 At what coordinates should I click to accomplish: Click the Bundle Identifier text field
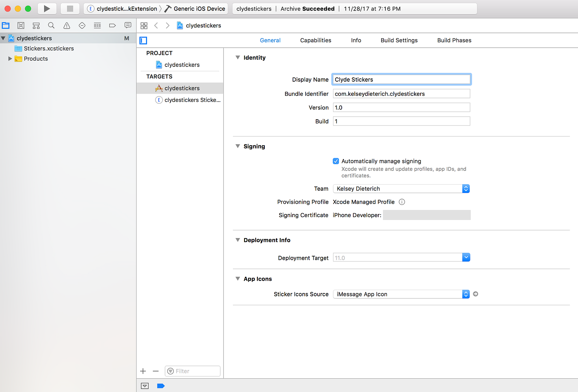pos(401,94)
